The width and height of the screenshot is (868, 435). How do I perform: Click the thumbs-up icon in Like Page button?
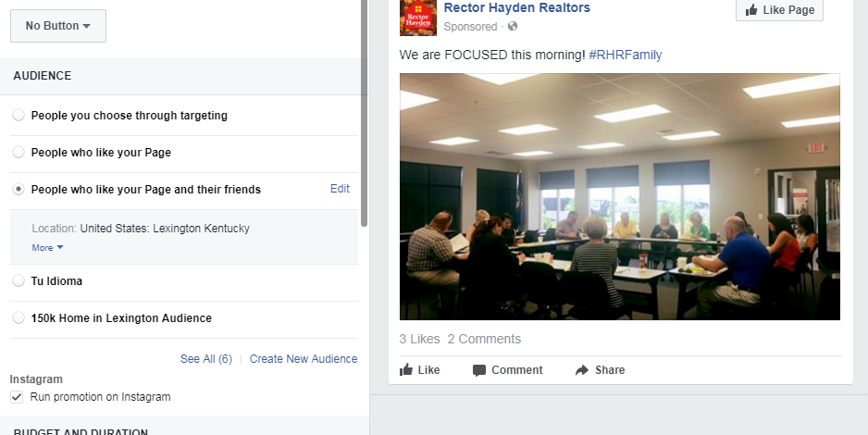pos(751,9)
